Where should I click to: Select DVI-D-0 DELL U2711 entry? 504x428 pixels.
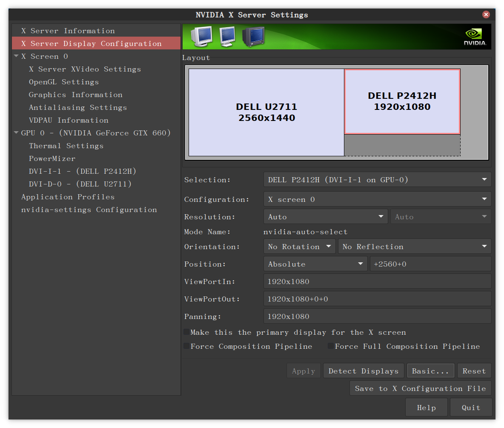coord(80,184)
